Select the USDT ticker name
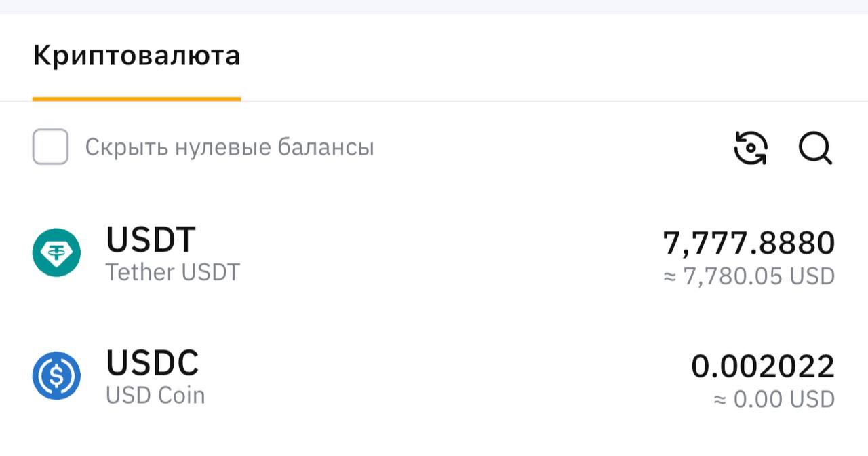Image resolution: width=868 pixels, height=456 pixels. click(151, 239)
